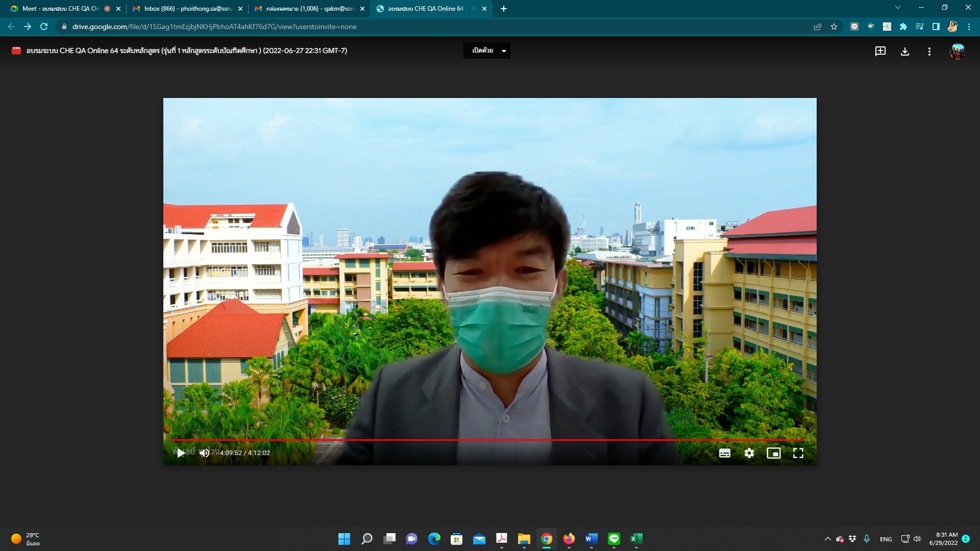This screenshot has width=980, height=551.
Task: Show hidden system tray icons
Action: click(827, 539)
